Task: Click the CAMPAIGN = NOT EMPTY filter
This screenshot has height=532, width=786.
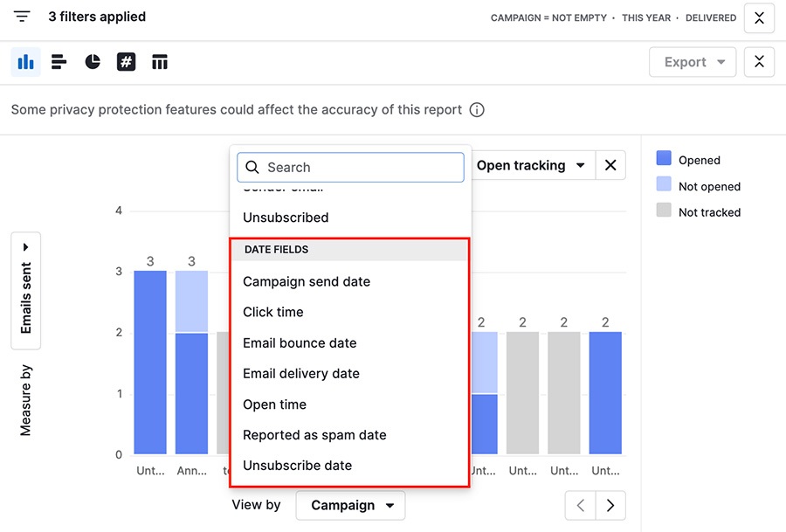Action: tap(548, 18)
